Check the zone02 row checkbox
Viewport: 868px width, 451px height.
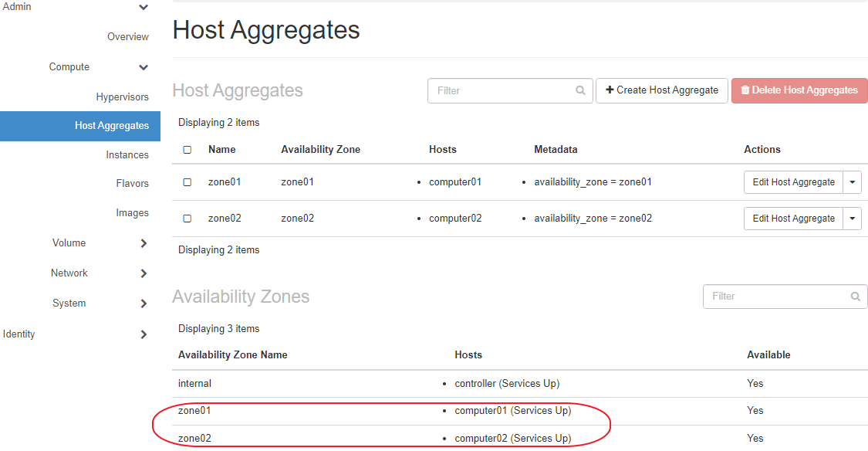[x=187, y=219]
